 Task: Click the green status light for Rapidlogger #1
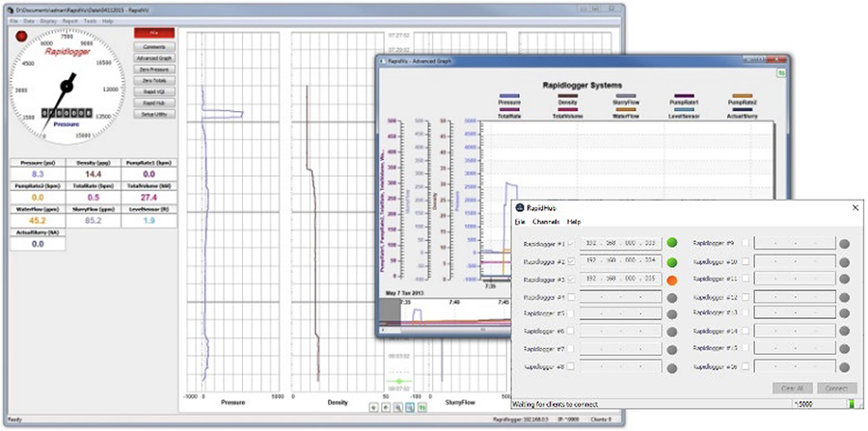click(672, 243)
